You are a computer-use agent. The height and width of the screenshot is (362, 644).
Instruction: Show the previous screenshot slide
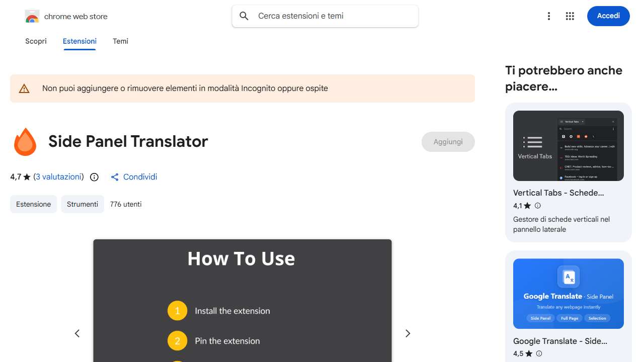pyautogui.click(x=77, y=333)
